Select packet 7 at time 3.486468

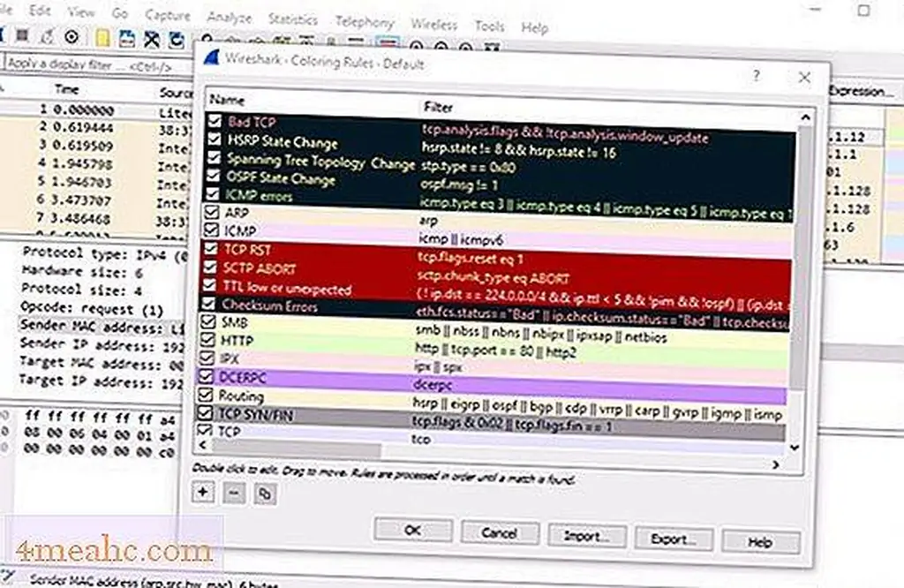tap(95, 218)
